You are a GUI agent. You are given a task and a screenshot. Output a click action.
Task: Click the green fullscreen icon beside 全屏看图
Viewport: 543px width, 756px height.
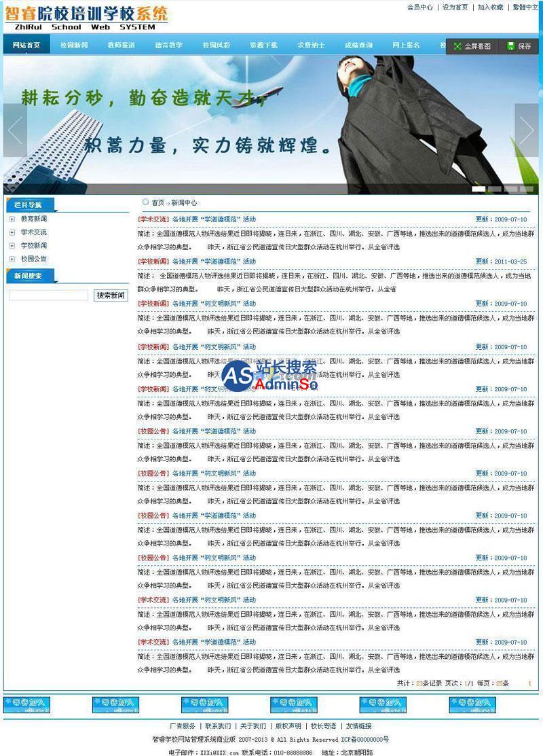point(457,46)
